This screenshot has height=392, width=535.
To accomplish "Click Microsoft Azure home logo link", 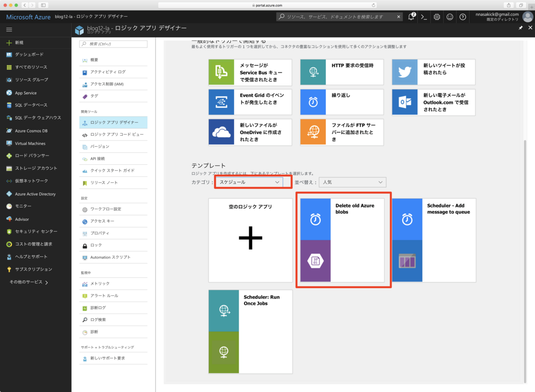I will 28,17.
